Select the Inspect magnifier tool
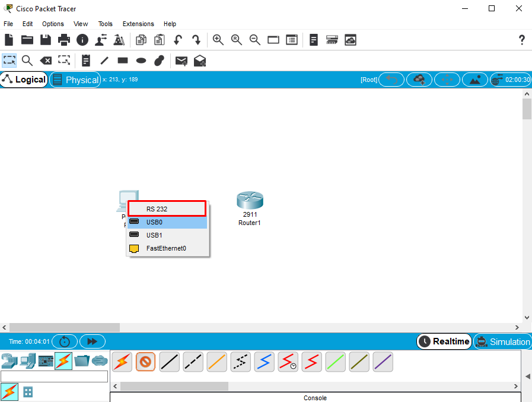532x402 pixels. pos(27,61)
